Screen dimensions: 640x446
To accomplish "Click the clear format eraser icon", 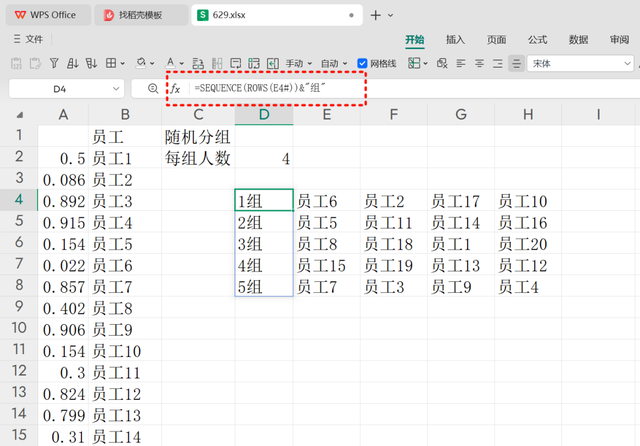I will tap(442, 63).
